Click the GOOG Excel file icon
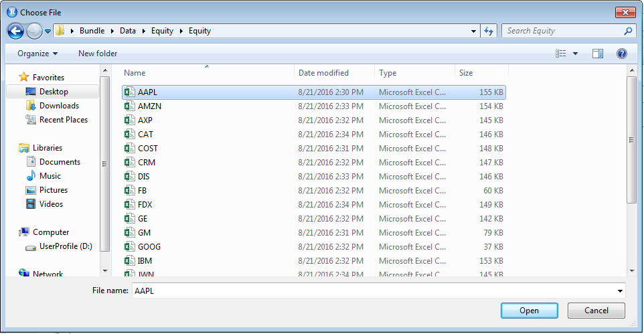The image size is (644, 334). click(129, 246)
